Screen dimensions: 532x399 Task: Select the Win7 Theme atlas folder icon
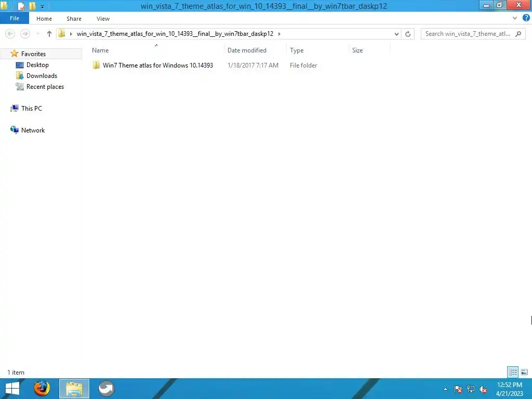tap(96, 65)
